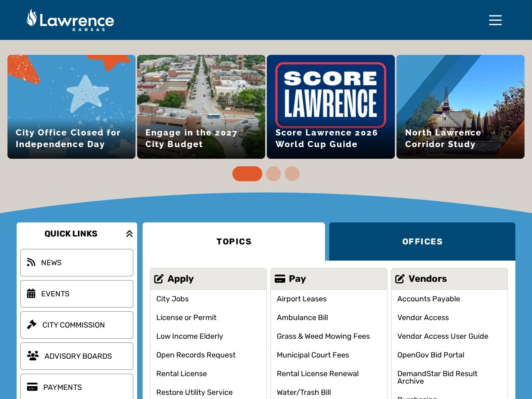Click the gavel icon beside City Commission

pyautogui.click(x=32, y=325)
